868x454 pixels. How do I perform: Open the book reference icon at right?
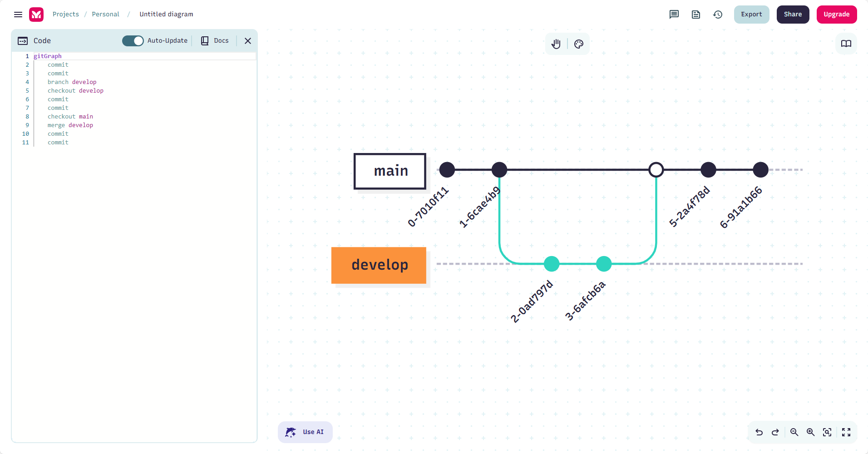[846, 44]
